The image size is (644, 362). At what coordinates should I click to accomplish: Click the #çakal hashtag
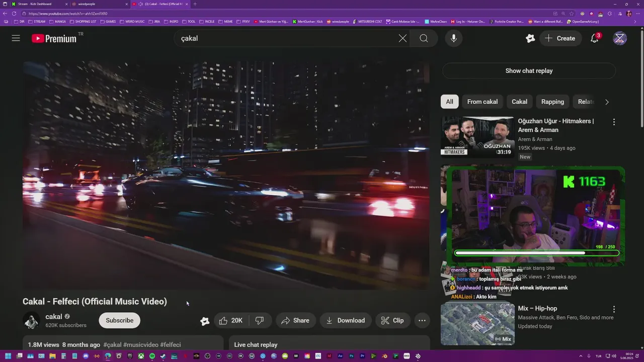coord(112,345)
